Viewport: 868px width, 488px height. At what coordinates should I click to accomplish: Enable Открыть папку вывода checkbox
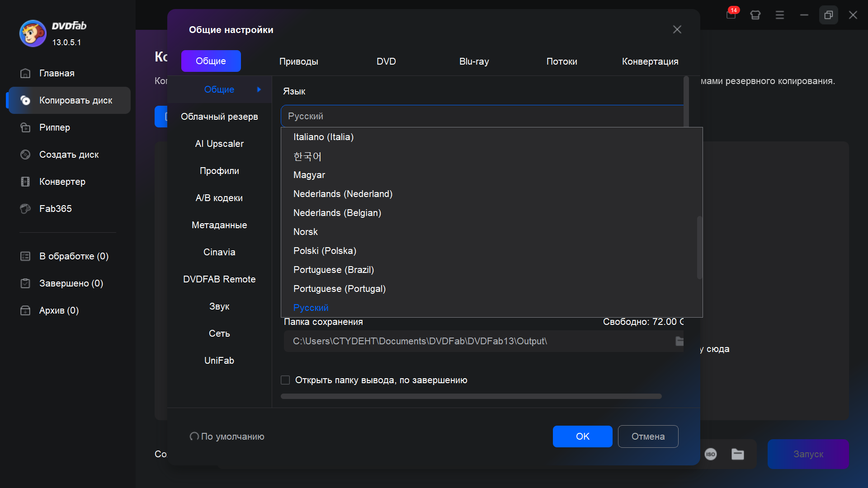(x=285, y=380)
